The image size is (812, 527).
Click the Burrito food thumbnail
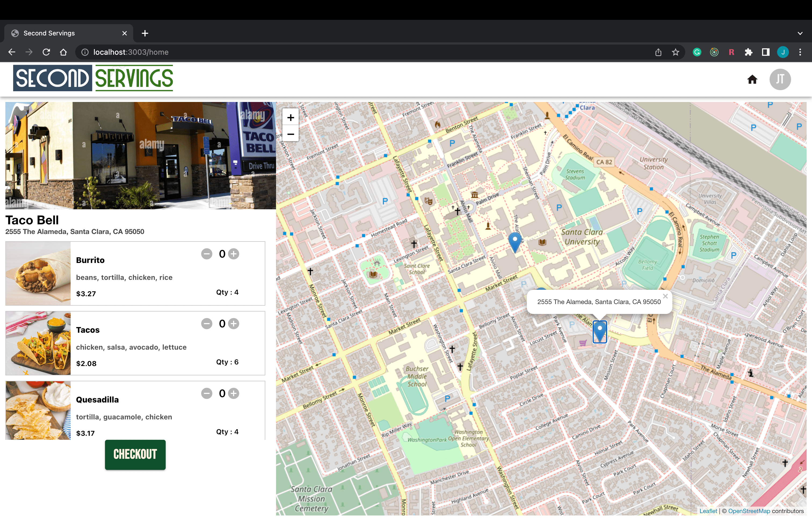(38, 273)
